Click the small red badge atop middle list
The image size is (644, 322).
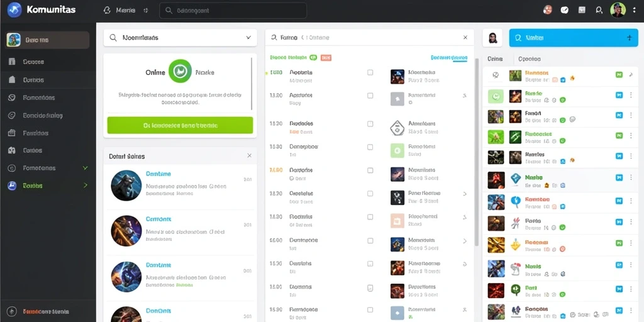(326, 58)
